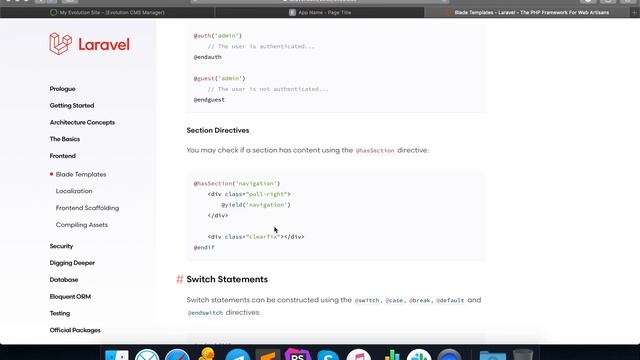Click the # anchor beside Switch Statements
This screenshot has height=360, width=640.
[180, 279]
